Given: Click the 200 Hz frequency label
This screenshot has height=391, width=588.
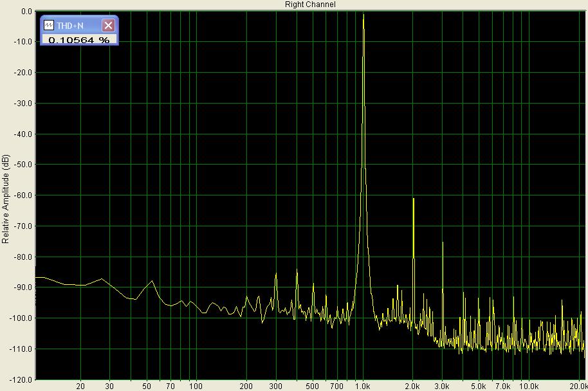Looking at the screenshot, I should tap(246, 386).
